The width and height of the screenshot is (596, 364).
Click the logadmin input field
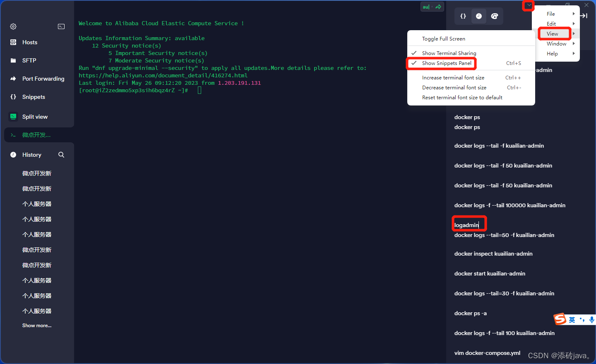469,224
